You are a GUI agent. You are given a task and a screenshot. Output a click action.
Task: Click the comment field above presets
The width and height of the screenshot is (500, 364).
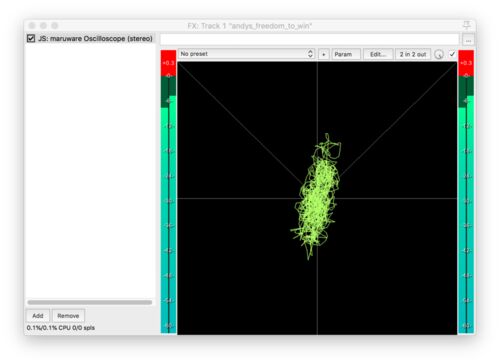(x=310, y=39)
